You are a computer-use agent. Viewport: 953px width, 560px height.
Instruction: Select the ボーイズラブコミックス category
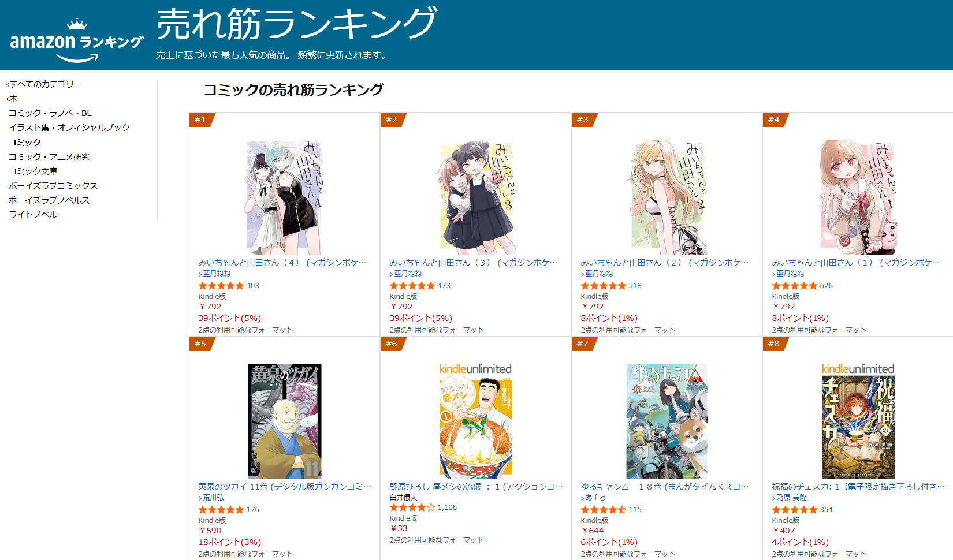[53, 186]
